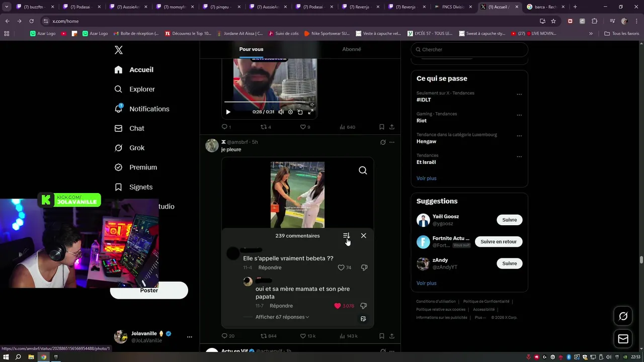Open Notifications in the sidebar
Viewport: 644px width, 362px height.
click(141, 109)
